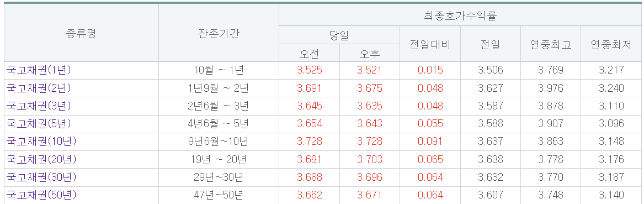Open the 국고채권(2년) link
The image size is (644, 204).
tap(39, 88)
